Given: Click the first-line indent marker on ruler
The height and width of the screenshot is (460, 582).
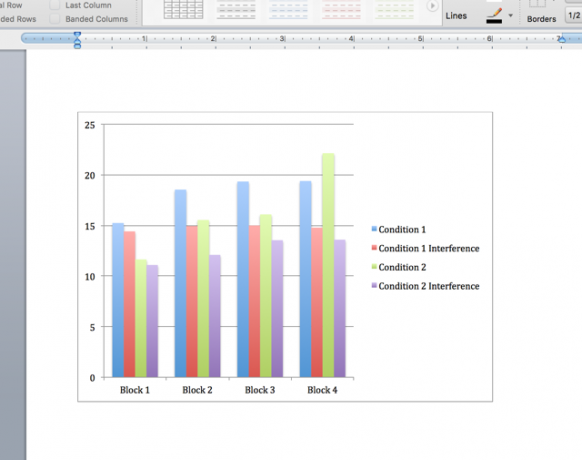Looking at the screenshot, I should (x=77, y=35).
